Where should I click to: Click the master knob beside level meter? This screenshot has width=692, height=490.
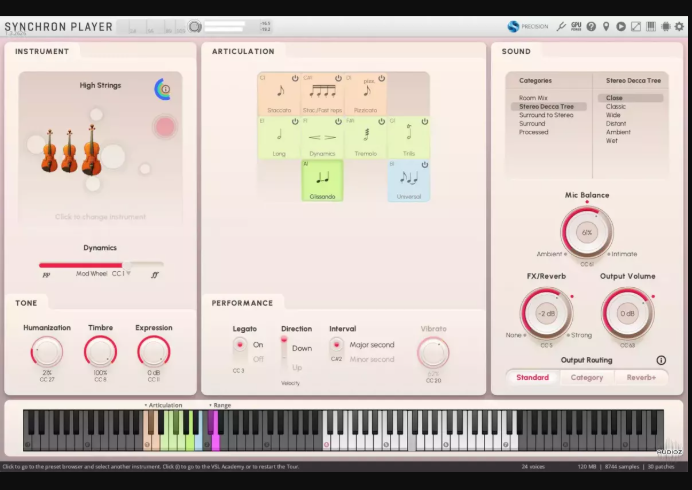click(x=195, y=27)
